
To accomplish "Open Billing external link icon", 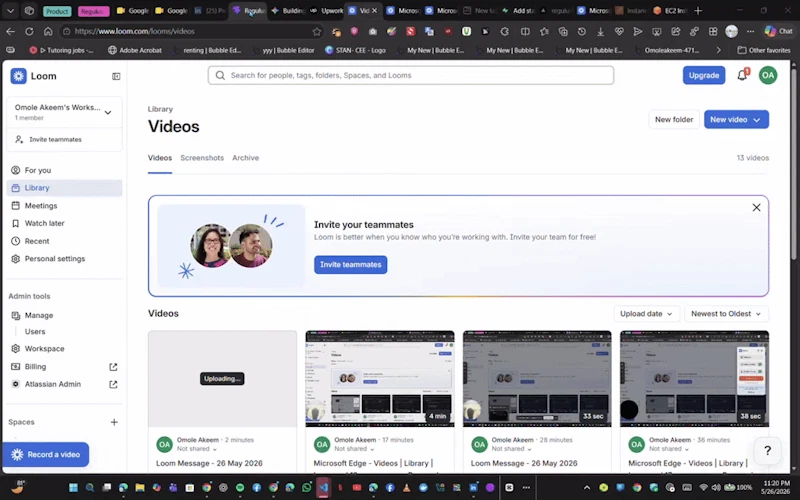I will [113, 366].
